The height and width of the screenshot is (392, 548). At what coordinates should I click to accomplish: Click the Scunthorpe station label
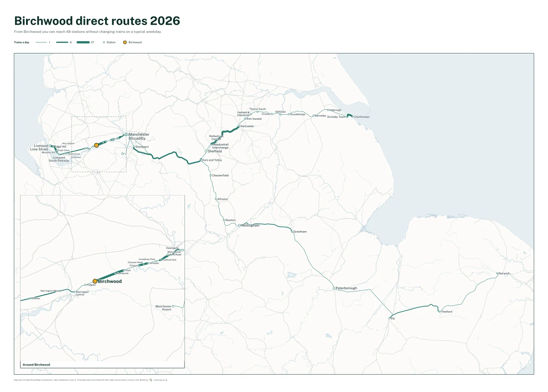pyautogui.click(x=298, y=114)
